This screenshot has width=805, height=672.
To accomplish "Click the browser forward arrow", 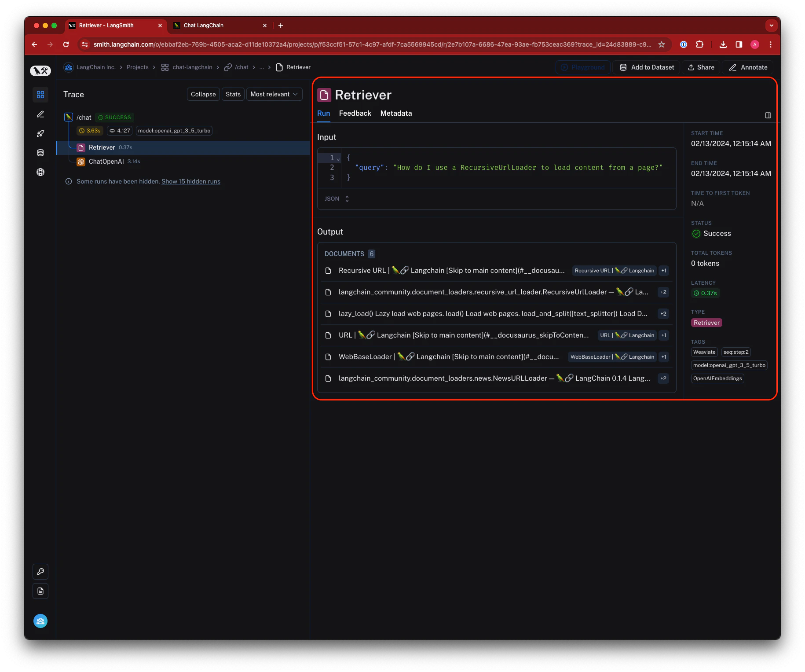I will point(50,44).
